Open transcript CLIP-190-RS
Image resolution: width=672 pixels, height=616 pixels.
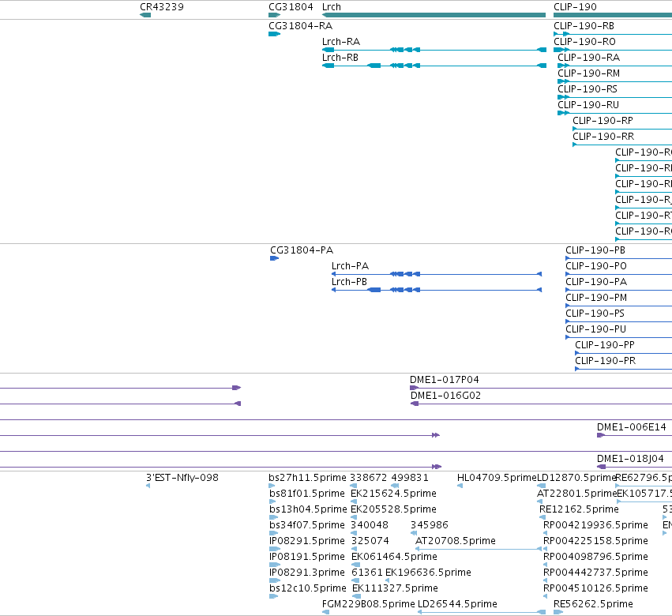588,89
